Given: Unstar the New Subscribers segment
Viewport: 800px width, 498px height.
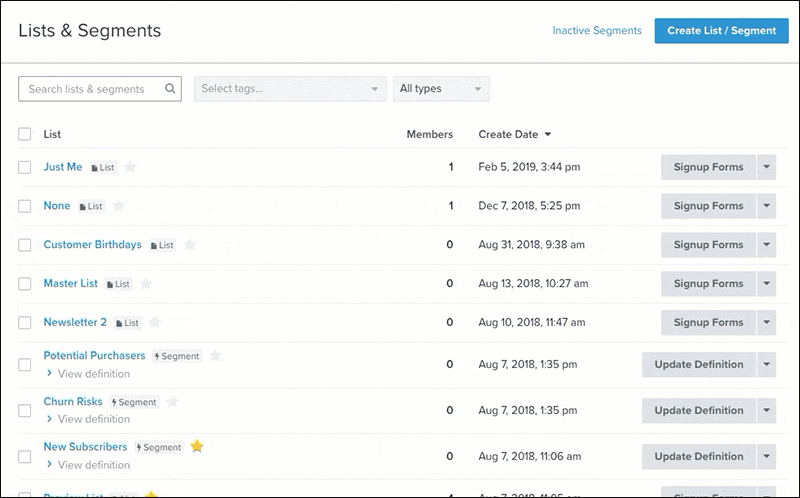Looking at the screenshot, I should point(197,447).
